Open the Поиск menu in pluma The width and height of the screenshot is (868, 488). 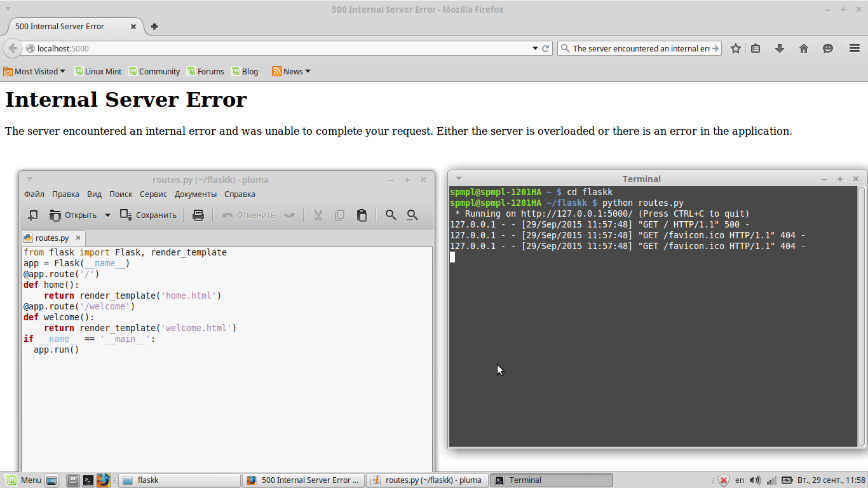(121, 194)
